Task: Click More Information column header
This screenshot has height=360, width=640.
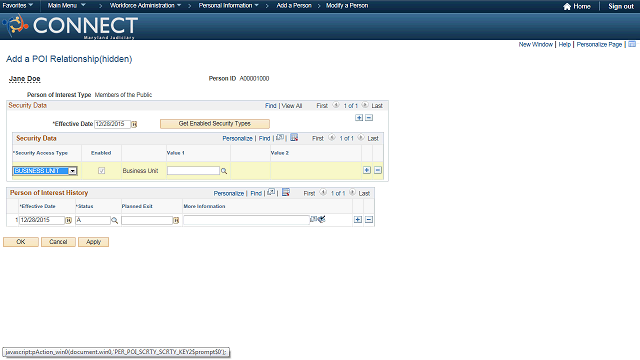Action: click(x=204, y=206)
